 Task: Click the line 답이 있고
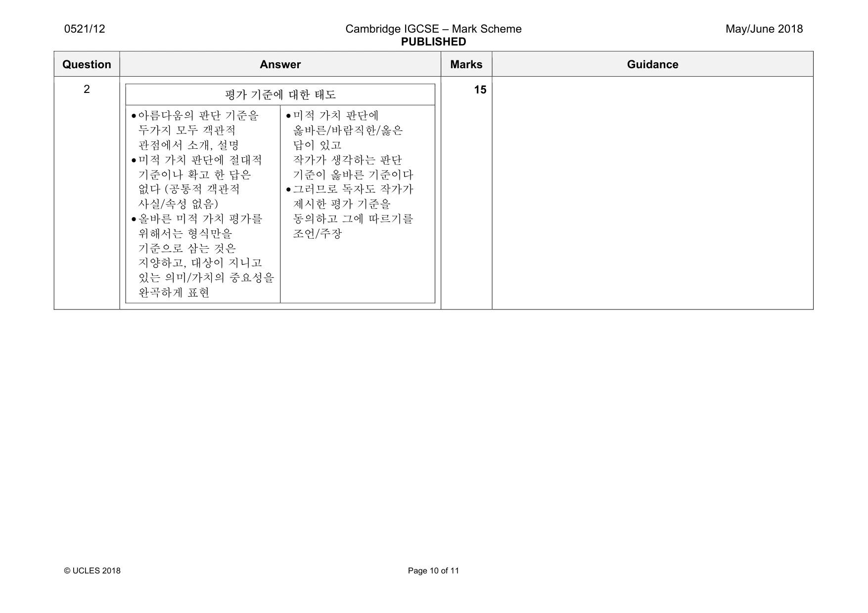tap(317, 145)
